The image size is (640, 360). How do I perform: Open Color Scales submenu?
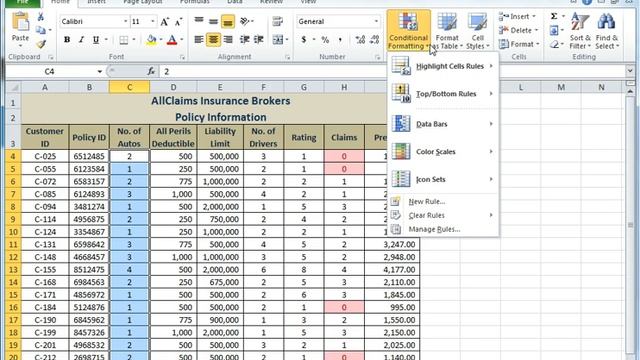[x=443, y=151]
